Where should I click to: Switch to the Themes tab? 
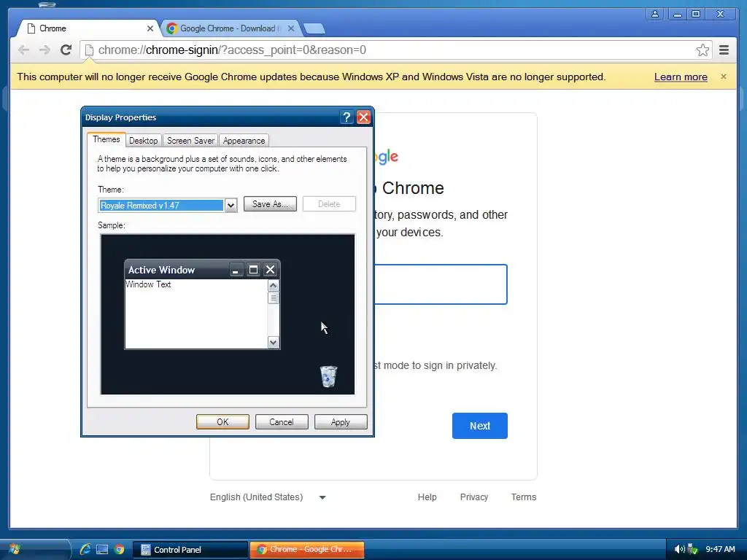pos(107,139)
